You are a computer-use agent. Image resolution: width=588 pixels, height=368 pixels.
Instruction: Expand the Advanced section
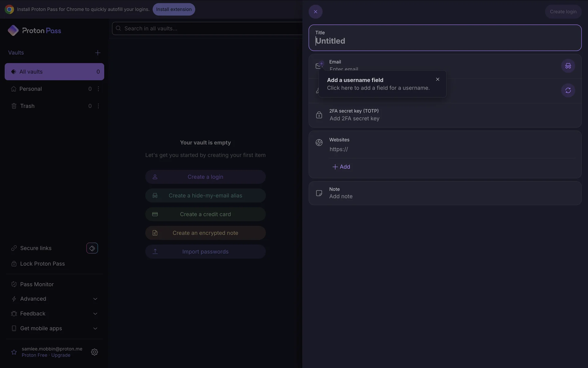[x=95, y=299]
